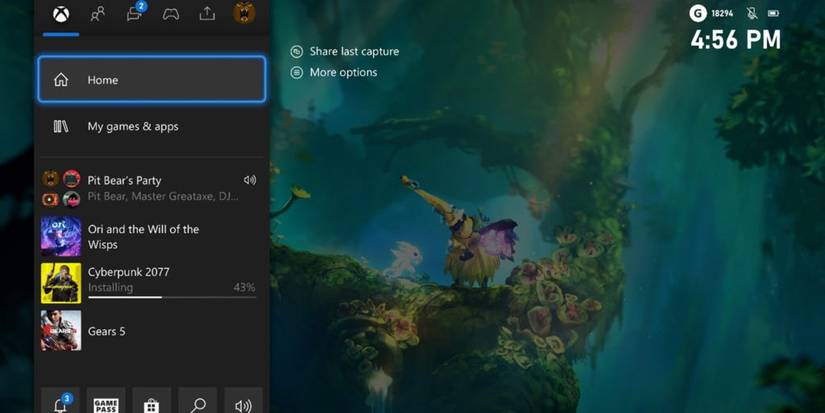This screenshot has width=825, height=413.
Task: Open the audio volume settings icon
Action: tap(244, 401)
